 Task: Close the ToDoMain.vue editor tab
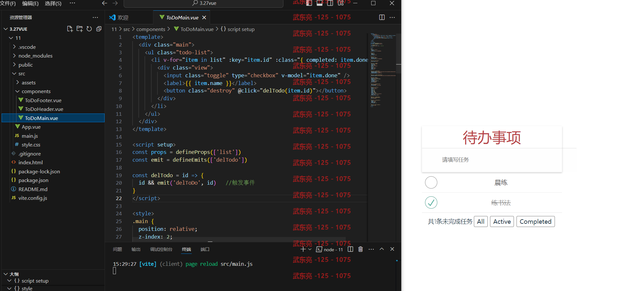[204, 17]
